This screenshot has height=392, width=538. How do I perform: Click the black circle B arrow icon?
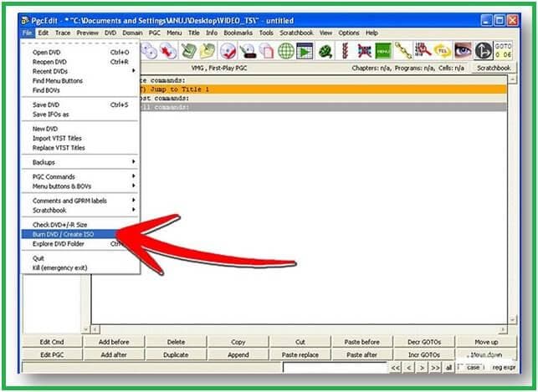[483, 51]
